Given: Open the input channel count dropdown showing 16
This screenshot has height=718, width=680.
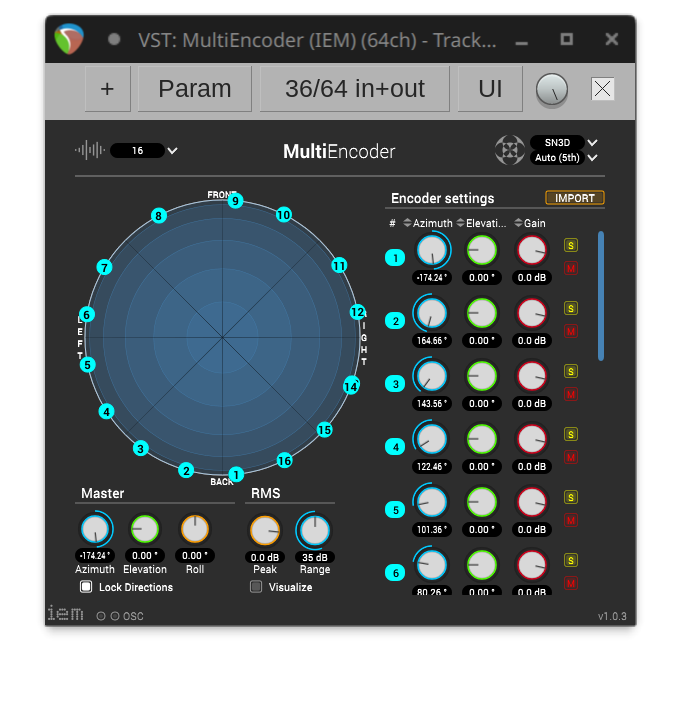Looking at the screenshot, I should click(144, 150).
